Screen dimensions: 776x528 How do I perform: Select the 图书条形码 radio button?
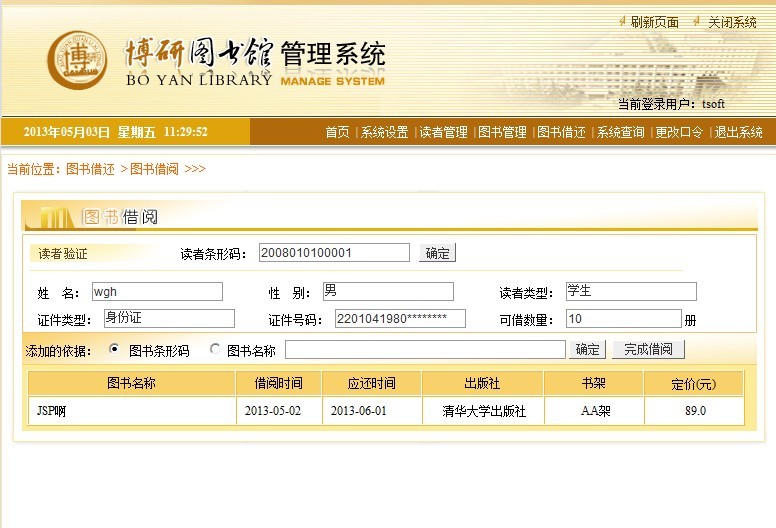click(x=114, y=349)
